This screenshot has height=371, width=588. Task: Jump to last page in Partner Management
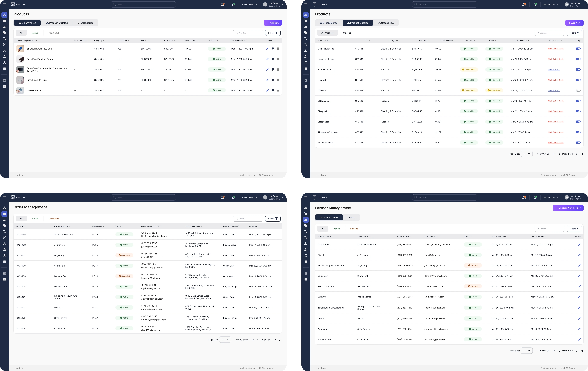[582, 351]
